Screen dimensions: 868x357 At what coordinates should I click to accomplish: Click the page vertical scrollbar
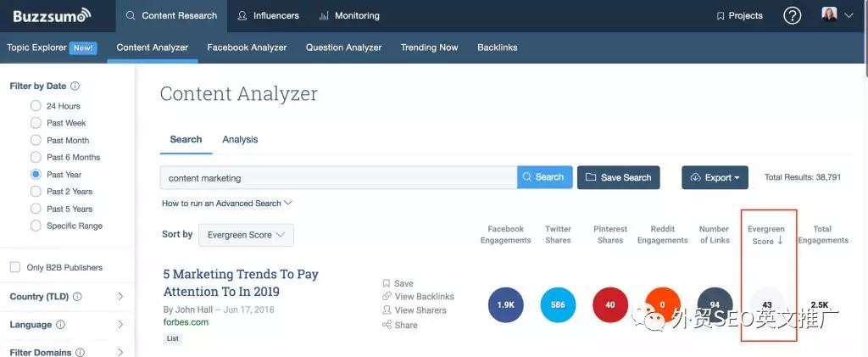pos(865,39)
